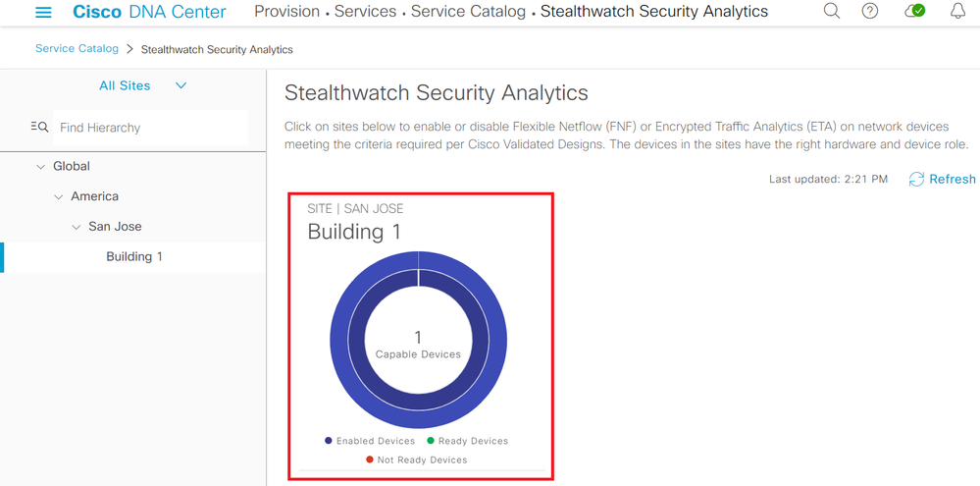Toggle the Ready Devices legend item
This screenshot has width=980, height=486.
(467, 441)
